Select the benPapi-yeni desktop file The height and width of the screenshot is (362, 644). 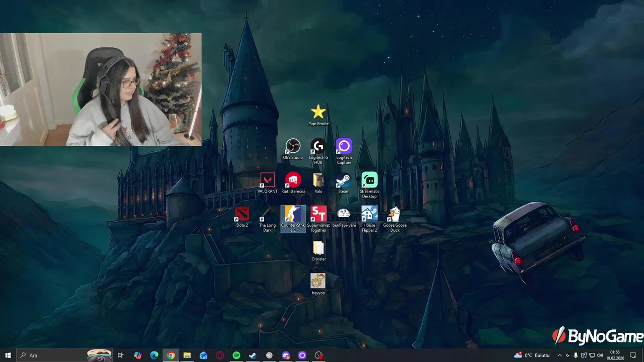point(344,217)
